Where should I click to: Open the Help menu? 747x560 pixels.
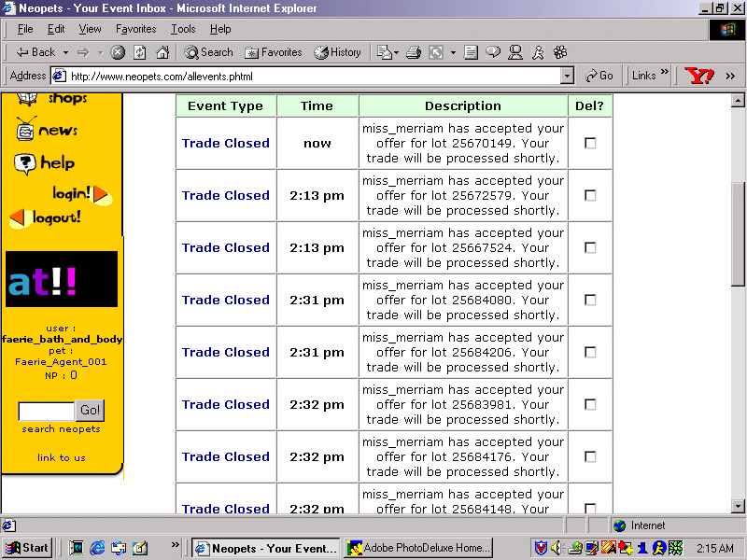220,29
